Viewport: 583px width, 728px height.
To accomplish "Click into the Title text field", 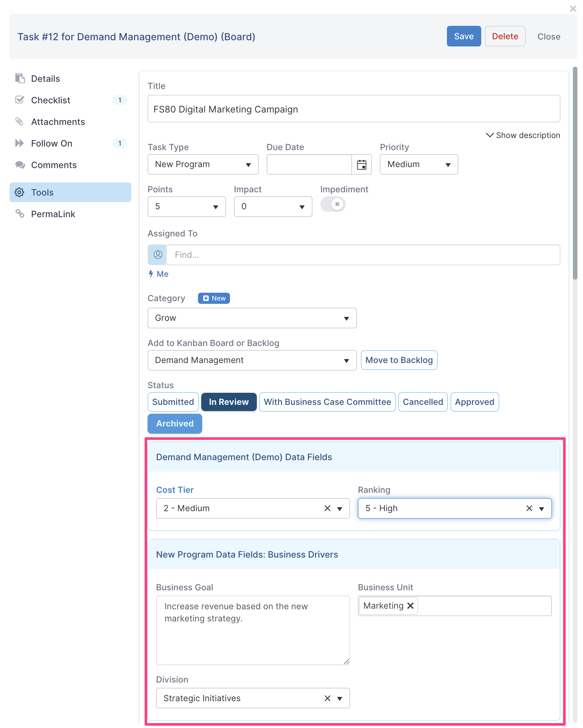I will [354, 109].
